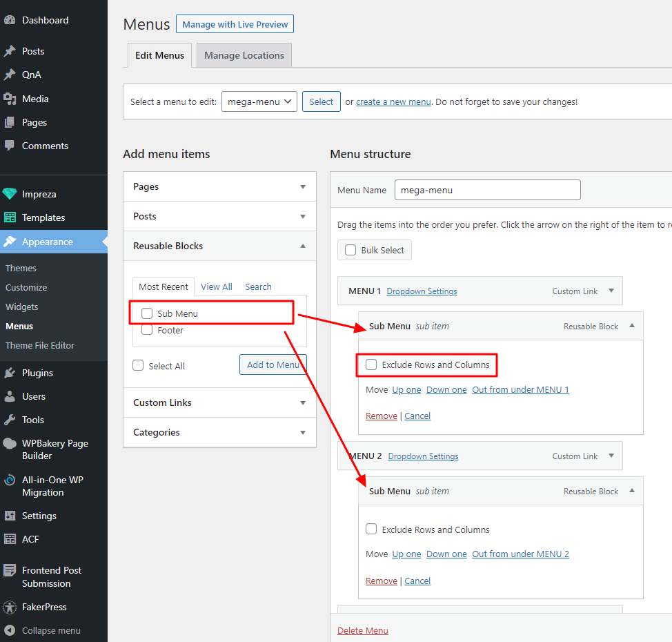Click the Impreza diamond icon
Screen dimensions: 672x642
10,194
